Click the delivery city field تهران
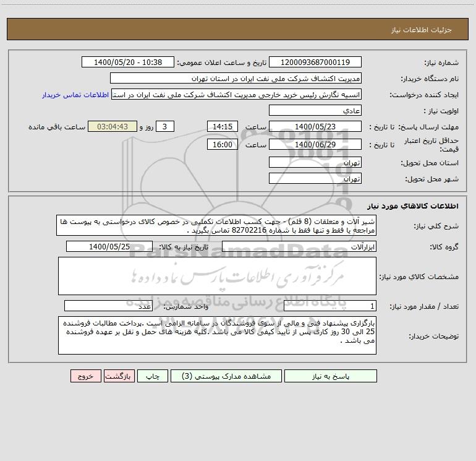This screenshot has height=461, width=476. click(x=315, y=178)
